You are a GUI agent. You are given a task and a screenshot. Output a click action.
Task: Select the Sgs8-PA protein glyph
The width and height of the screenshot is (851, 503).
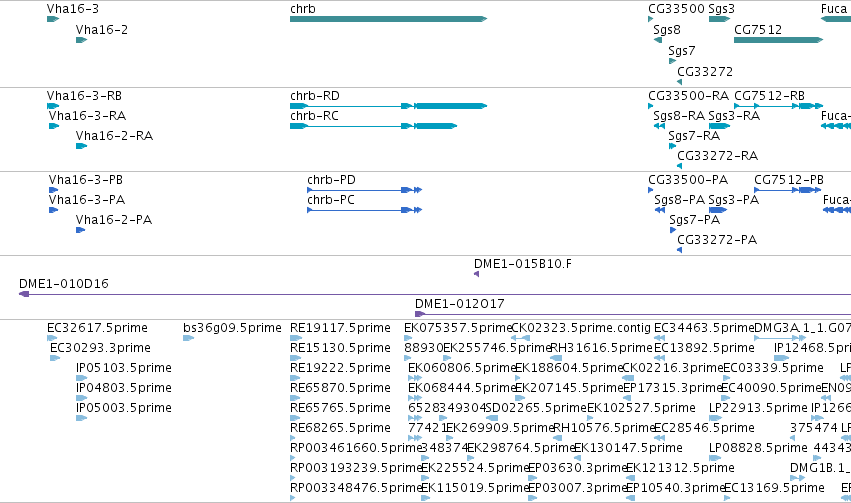[x=660, y=210]
